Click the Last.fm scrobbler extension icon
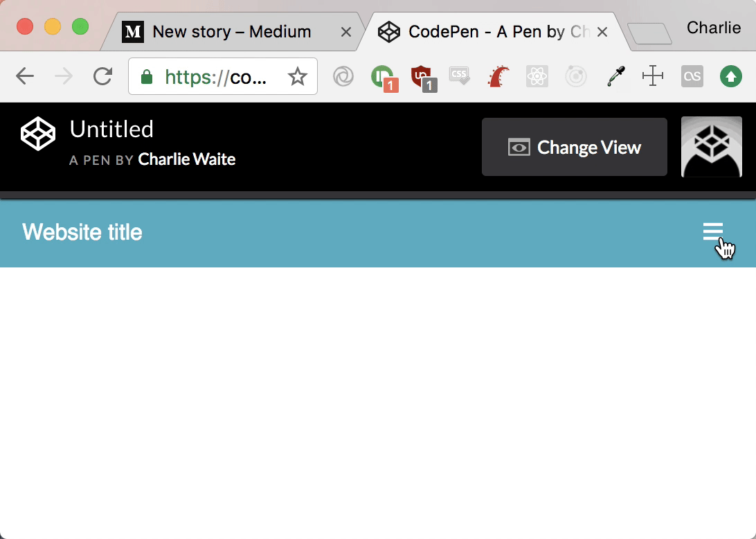Image resolution: width=756 pixels, height=539 pixels. (691, 76)
